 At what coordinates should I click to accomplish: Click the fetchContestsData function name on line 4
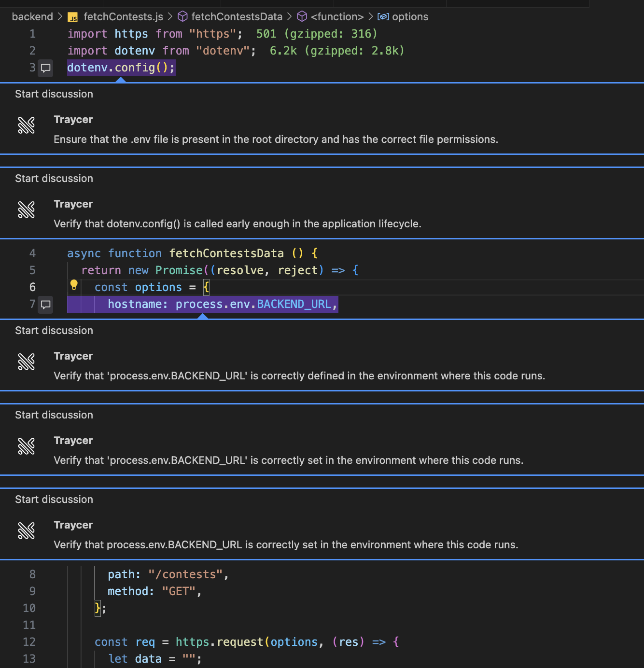[226, 253]
